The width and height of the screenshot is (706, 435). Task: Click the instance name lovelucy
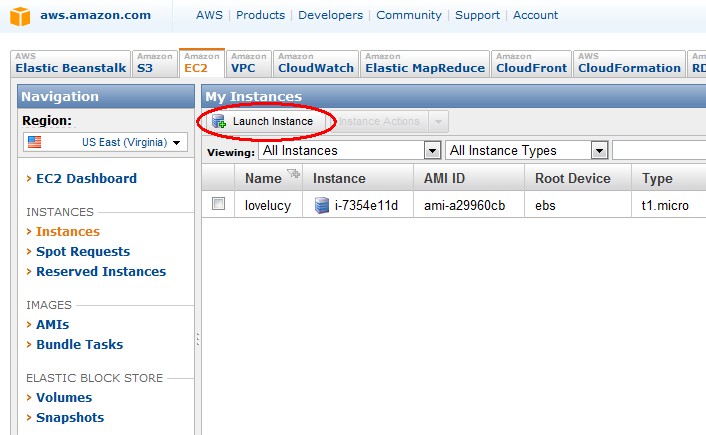pos(268,206)
